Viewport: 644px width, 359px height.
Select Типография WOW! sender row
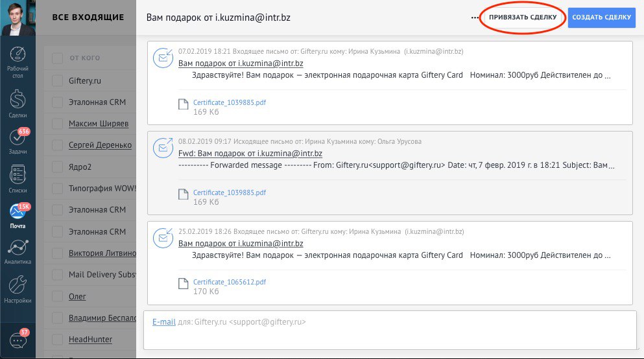click(102, 189)
